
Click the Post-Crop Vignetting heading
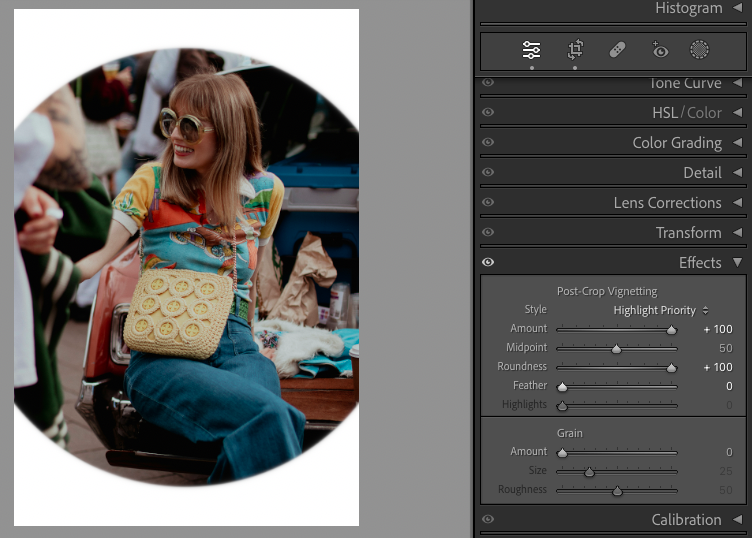pyautogui.click(x=607, y=292)
